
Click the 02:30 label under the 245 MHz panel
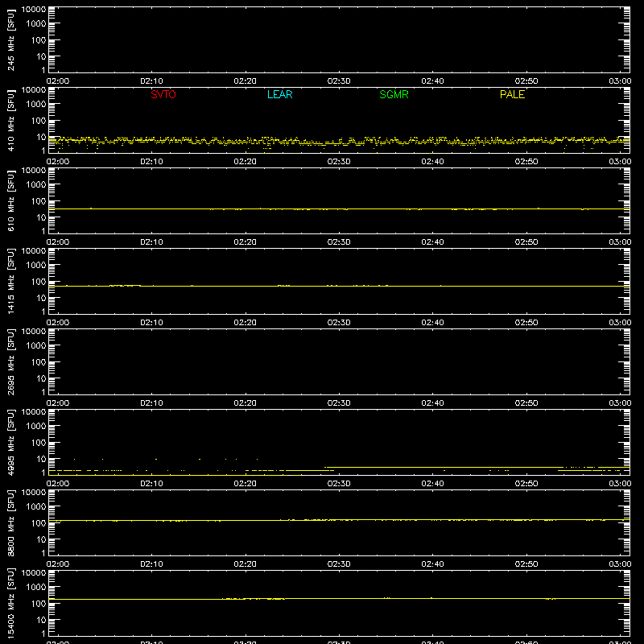339,81
